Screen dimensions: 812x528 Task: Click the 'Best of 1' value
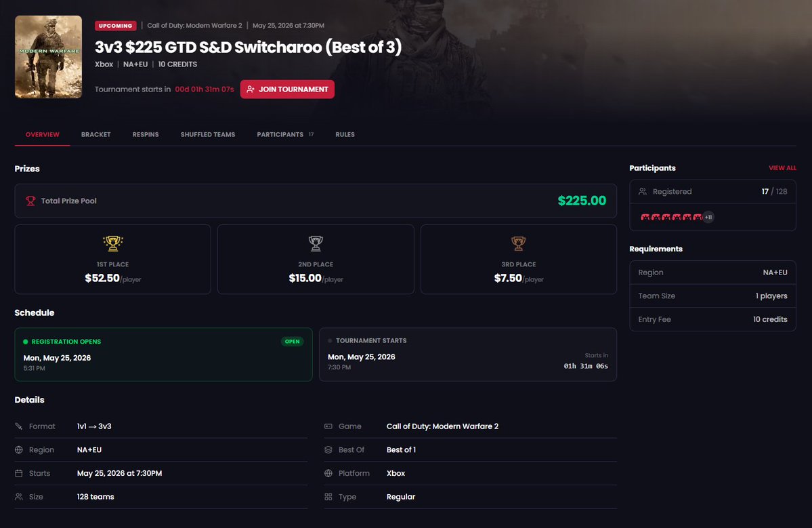[x=402, y=450]
